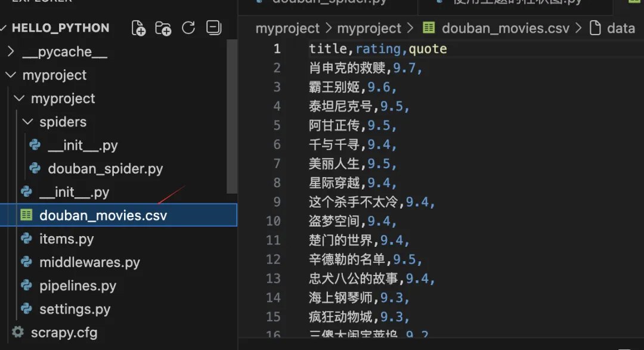
Task: Click the header text title,rating,quote
Action: point(377,49)
